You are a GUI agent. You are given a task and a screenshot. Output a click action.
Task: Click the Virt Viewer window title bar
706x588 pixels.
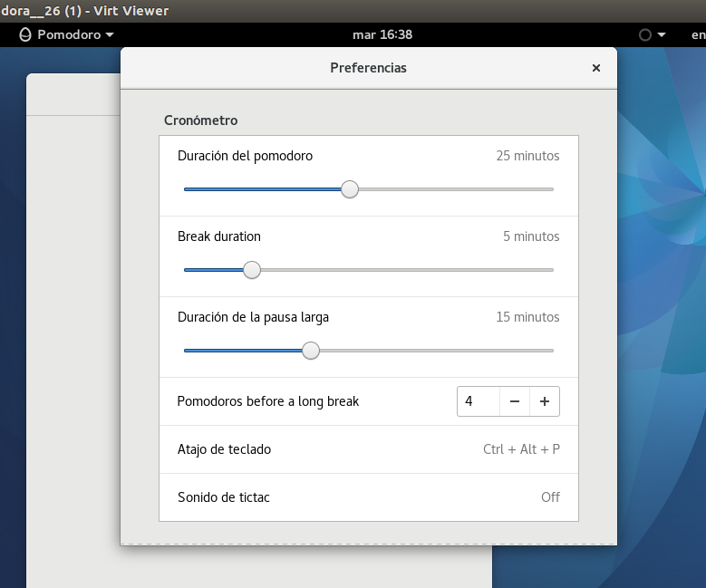click(353, 11)
